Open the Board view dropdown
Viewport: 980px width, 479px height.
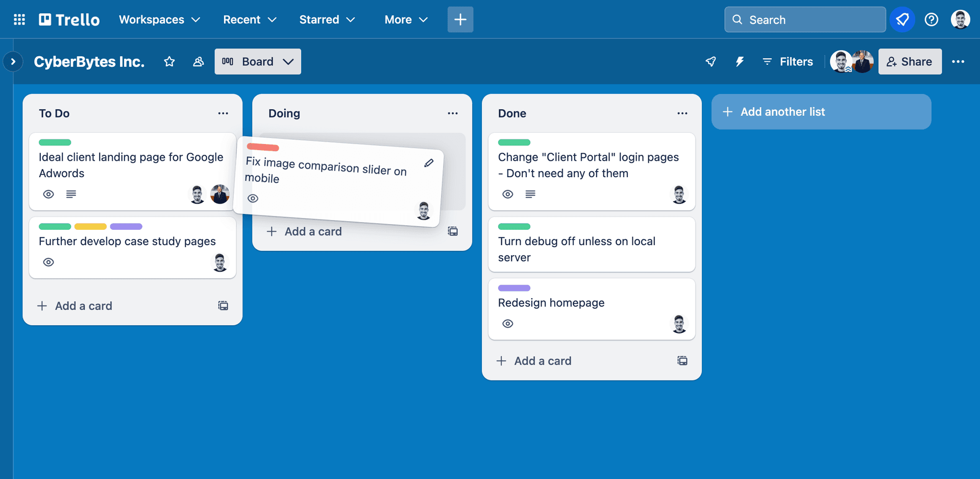click(258, 62)
